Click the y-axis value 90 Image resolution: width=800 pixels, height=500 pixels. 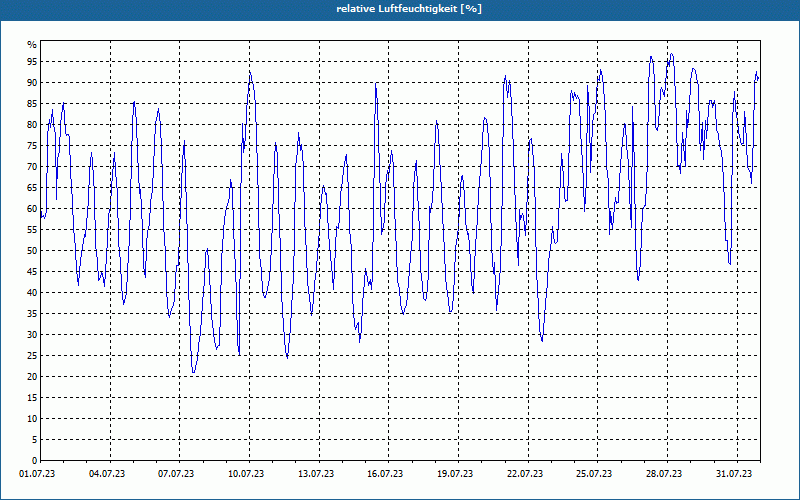click(x=32, y=83)
